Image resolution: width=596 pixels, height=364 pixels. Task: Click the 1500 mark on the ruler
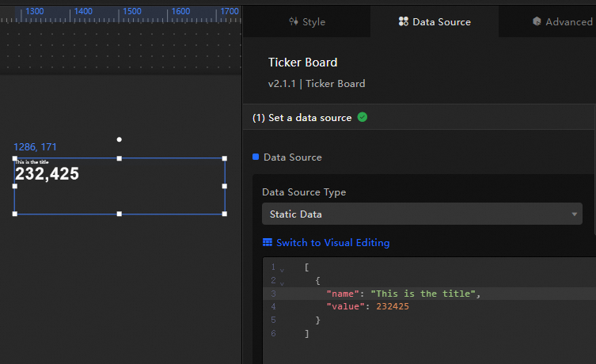pyautogui.click(x=131, y=12)
